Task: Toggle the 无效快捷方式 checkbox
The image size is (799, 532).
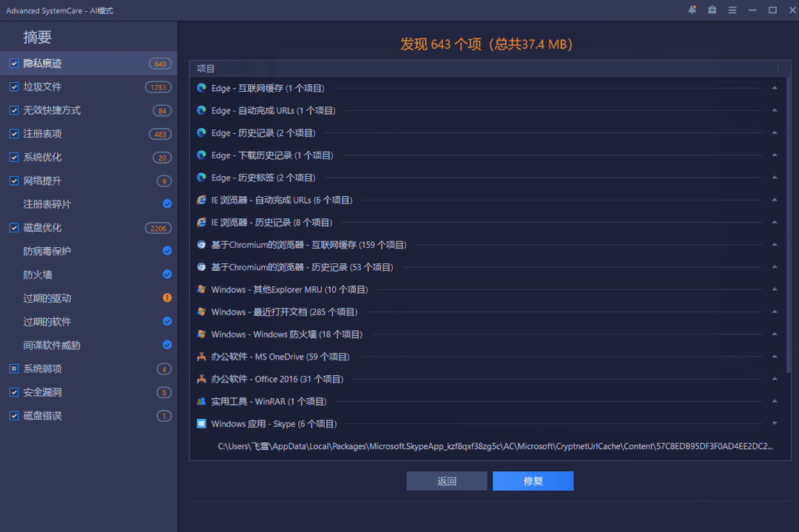Action: pos(14,110)
